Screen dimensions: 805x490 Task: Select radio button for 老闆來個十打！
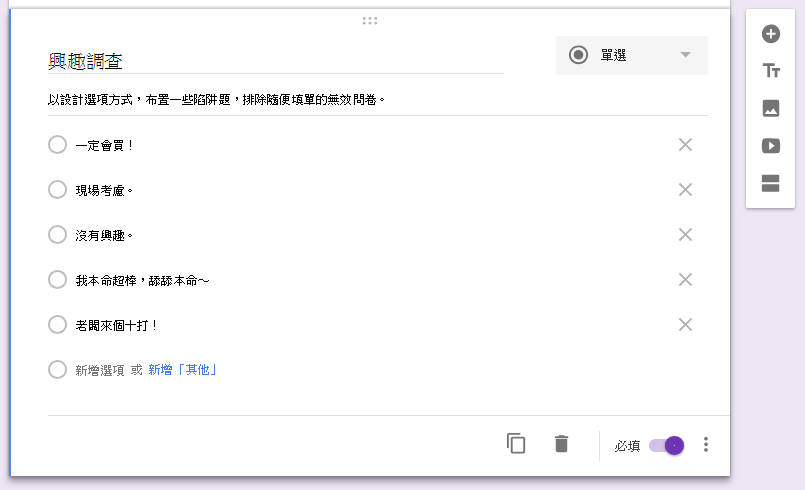click(x=58, y=325)
